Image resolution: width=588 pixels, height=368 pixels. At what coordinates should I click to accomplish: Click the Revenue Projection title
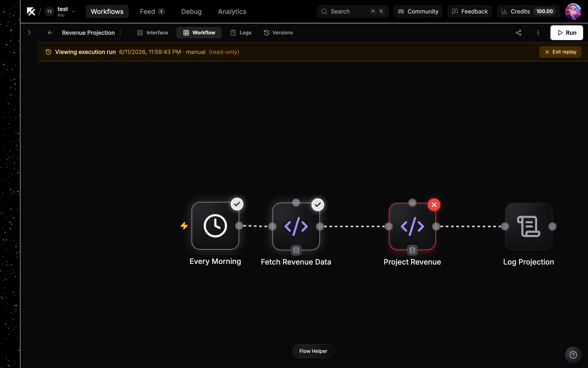[88, 33]
